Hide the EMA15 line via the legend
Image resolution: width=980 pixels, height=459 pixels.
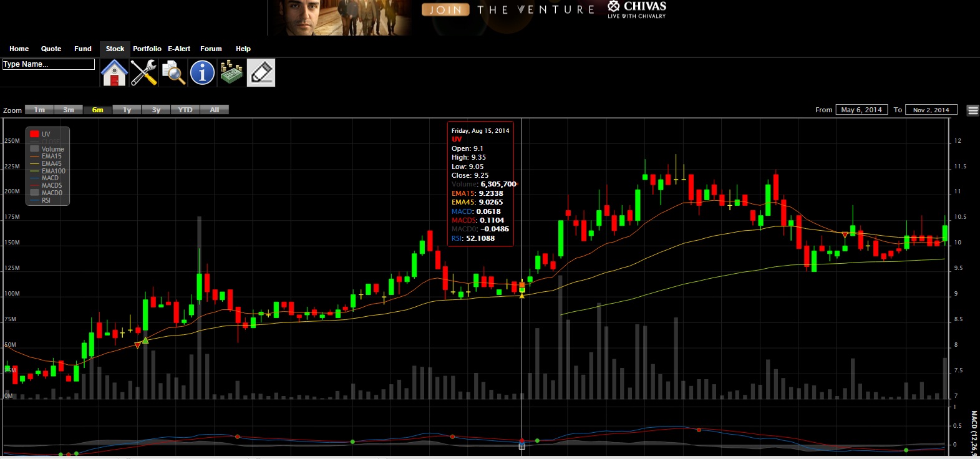click(46, 157)
